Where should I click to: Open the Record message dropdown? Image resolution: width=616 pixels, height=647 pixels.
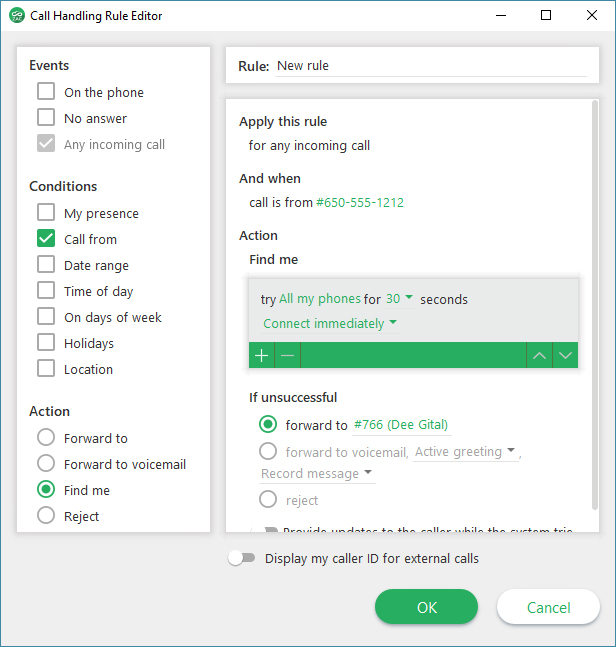click(316, 473)
